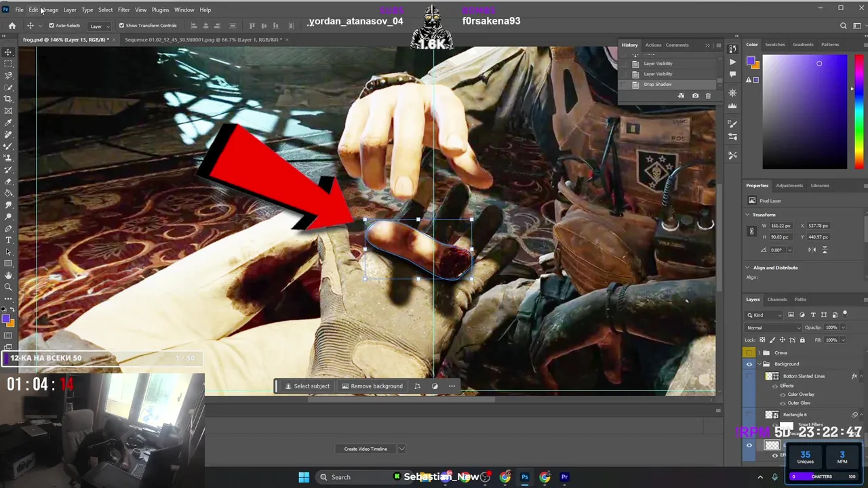Hide the Background group layer

(x=749, y=364)
